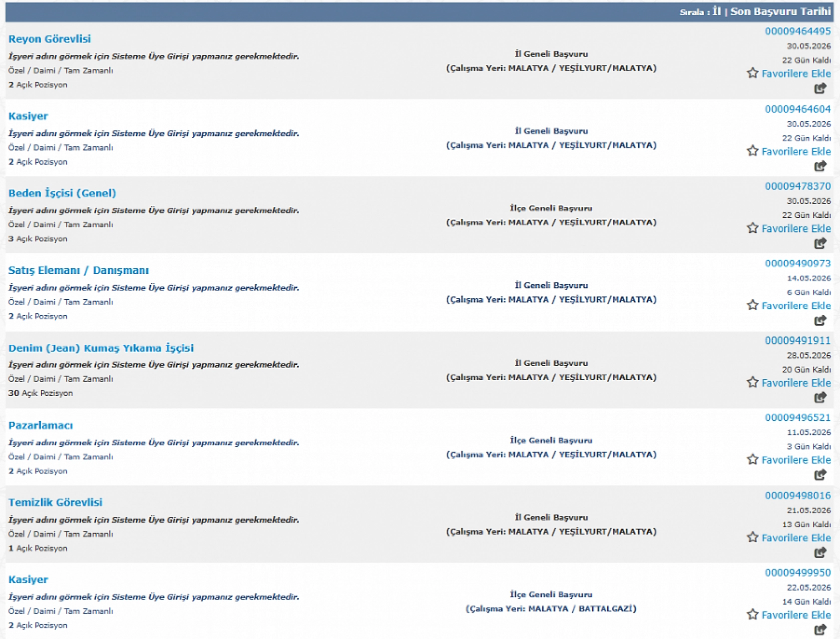
Task: Sort by Son Başvuru Tarihi
Action: pyautogui.click(x=781, y=11)
